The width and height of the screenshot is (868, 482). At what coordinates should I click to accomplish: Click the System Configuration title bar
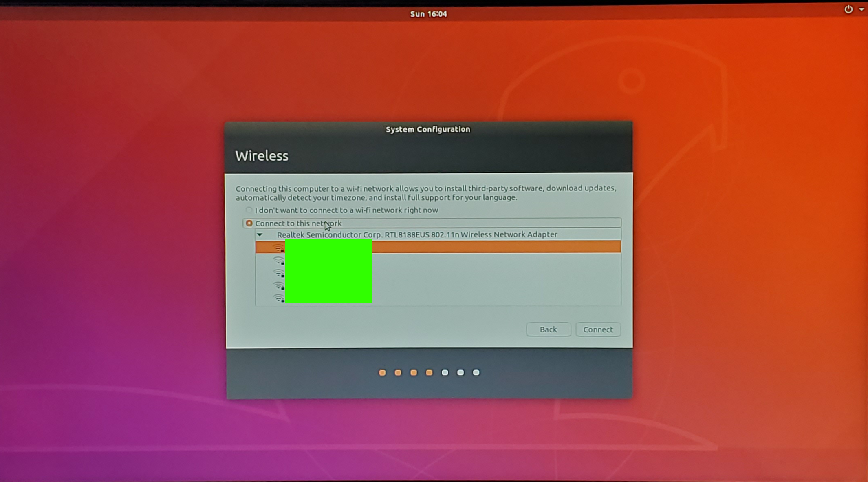428,129
